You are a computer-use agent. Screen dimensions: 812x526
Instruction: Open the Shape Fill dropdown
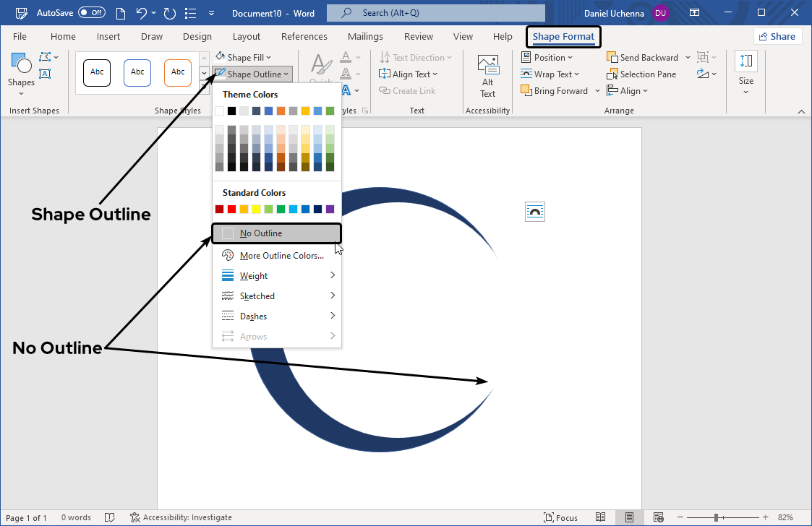pyautogui.click(x=244, y=58)
